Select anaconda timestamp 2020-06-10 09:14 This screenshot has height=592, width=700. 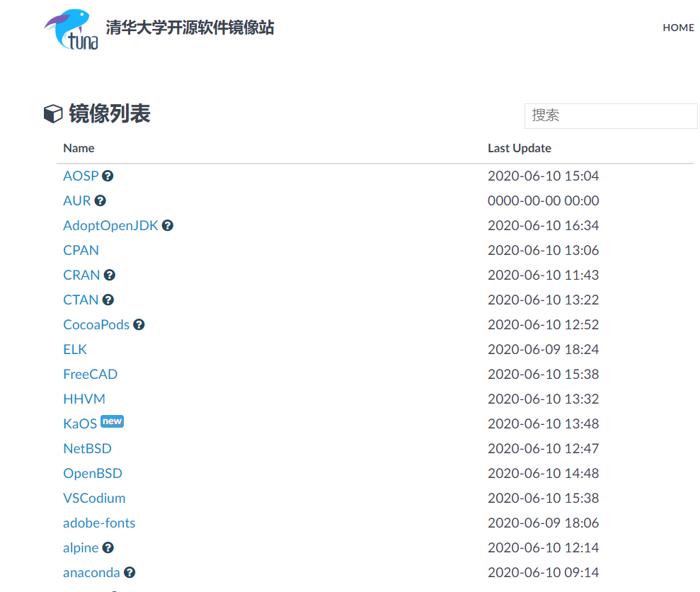[x=544, y=573]
